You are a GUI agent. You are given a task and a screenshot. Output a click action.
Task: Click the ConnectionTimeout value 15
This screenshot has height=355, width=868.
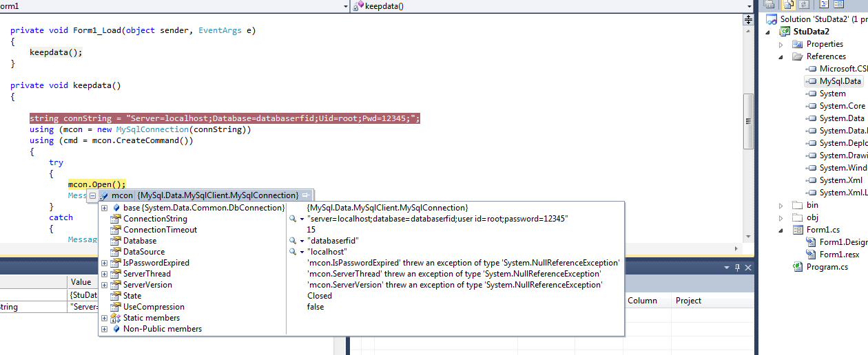(x=311, y=230)
